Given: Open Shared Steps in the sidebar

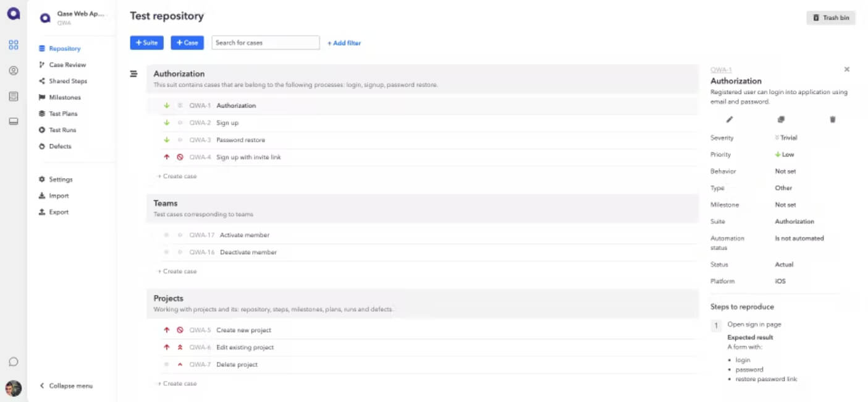Looking at the screenshot, I should [x=63, y=81].
